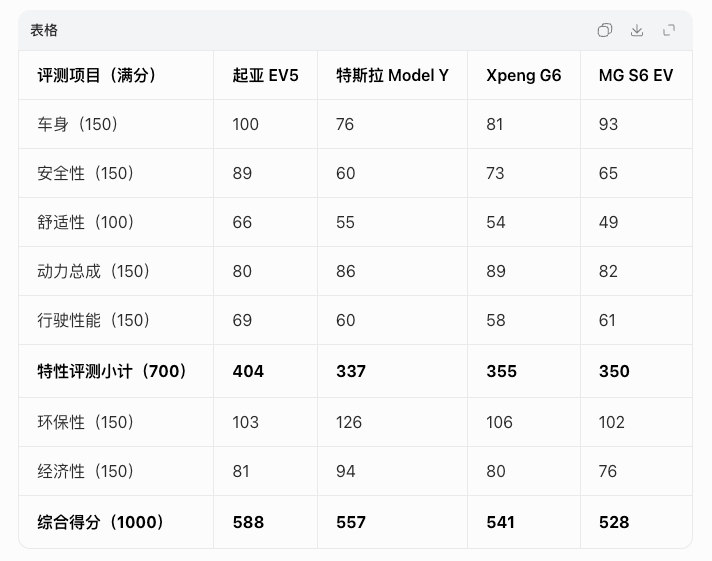Select the 安全性(150) row label
The height and width of the screenshot is (561, 712).
[86, 173]
